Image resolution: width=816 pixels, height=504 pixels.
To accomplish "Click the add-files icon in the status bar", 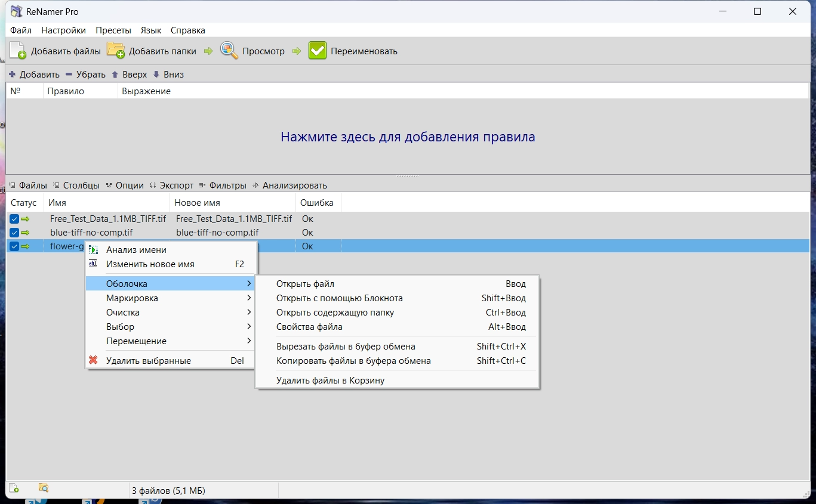I will tap(14, 488).
